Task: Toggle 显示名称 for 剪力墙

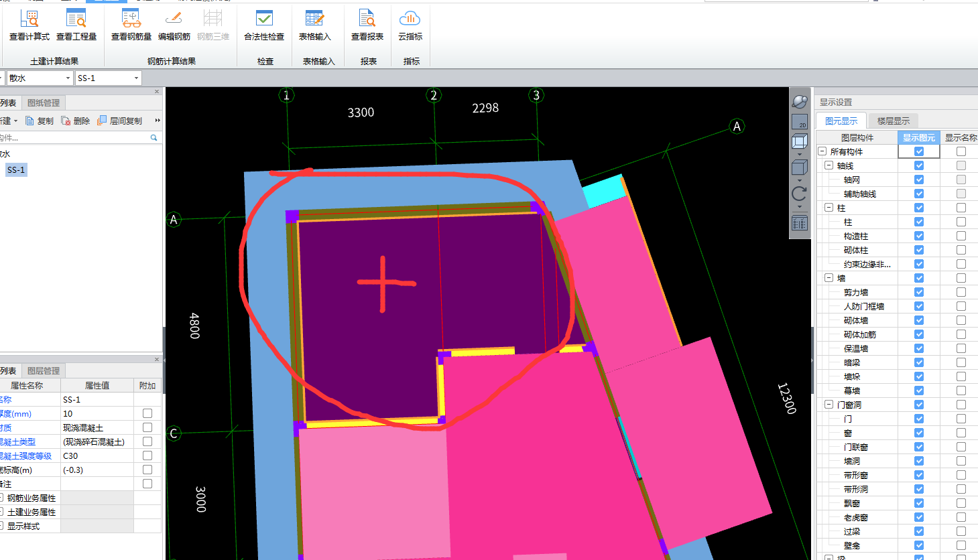Action: 961,292
